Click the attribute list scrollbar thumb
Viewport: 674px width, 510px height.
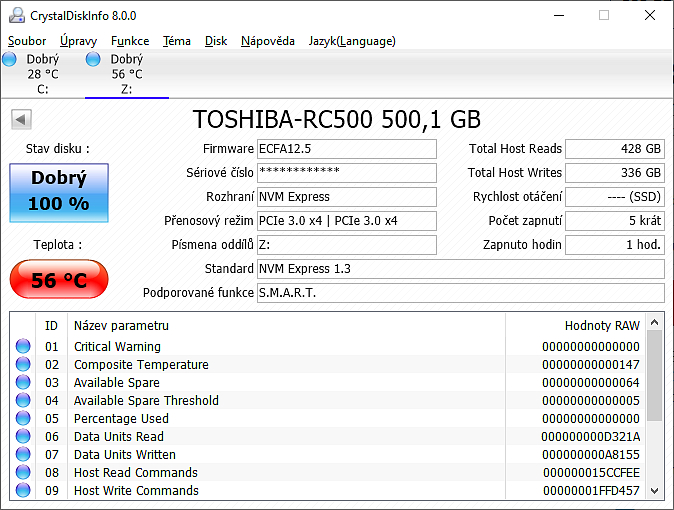(655, 376)
